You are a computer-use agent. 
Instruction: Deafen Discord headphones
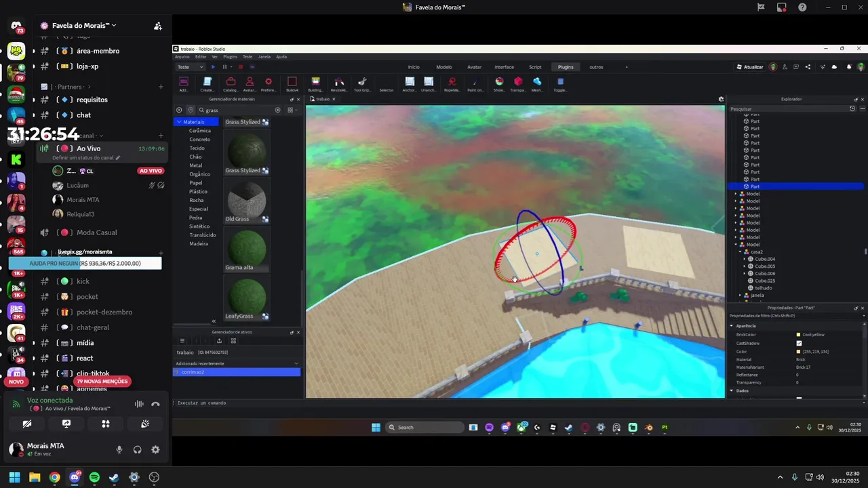click(x=138, y=449)
